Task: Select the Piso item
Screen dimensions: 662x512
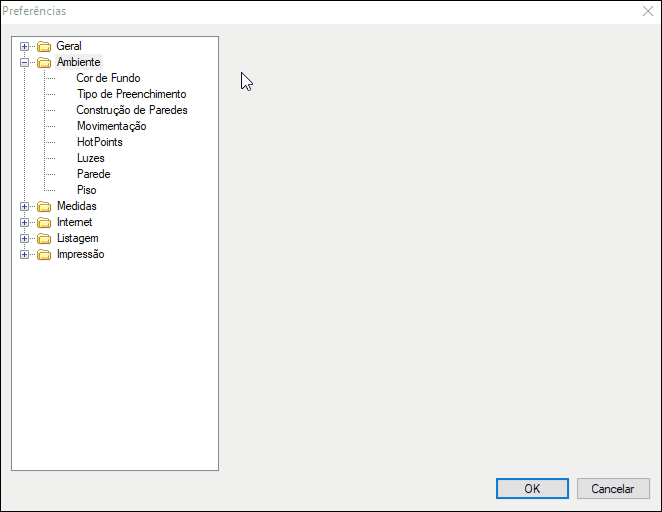Action: (87, 190)
